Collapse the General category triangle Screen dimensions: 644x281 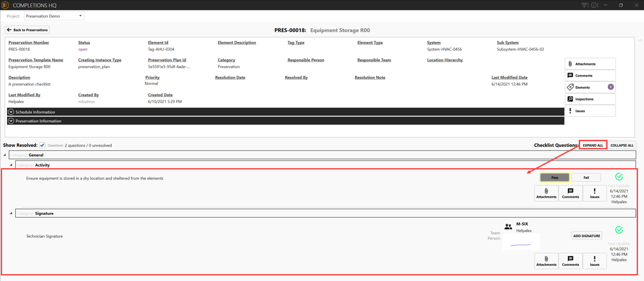click(5, 155)
